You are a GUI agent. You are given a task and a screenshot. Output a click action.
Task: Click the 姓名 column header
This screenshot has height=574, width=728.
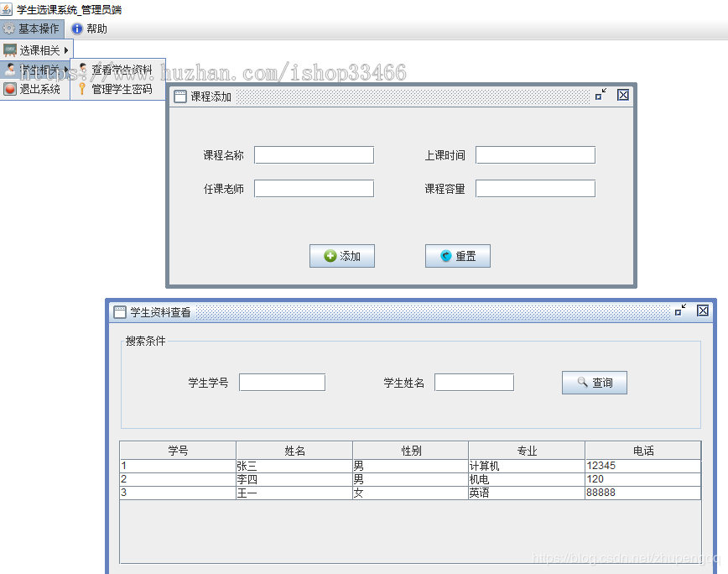(294, 451)
